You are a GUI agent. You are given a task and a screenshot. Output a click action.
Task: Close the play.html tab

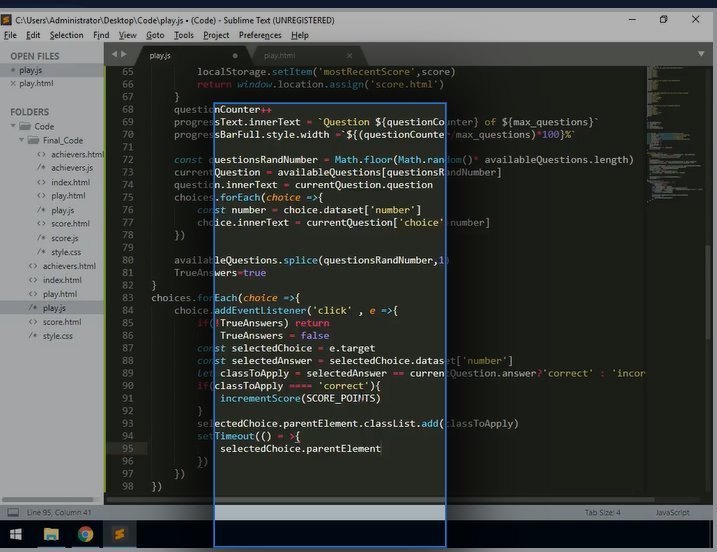pyautogui.click(x=349, y=56)
